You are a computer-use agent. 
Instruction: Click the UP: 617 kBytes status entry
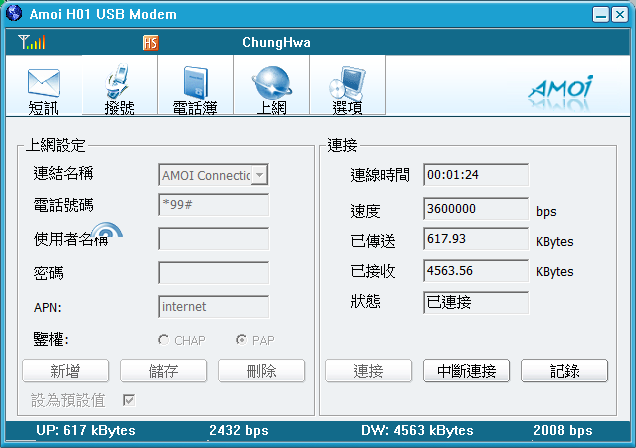coord(86,431)
